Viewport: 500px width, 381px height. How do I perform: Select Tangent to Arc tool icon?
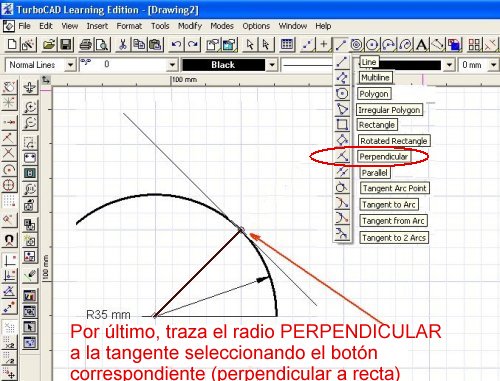pyautogui.click(x=342, y=203)
